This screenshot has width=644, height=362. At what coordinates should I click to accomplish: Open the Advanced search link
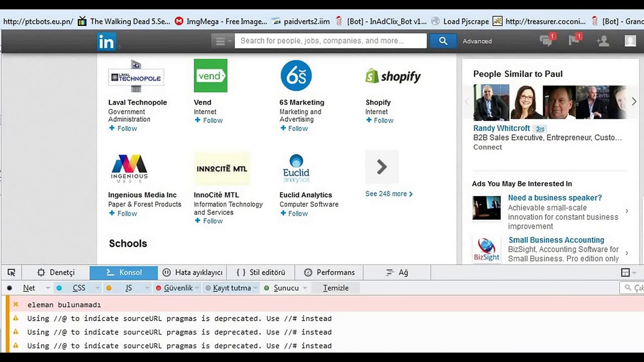tap(477, 41)
